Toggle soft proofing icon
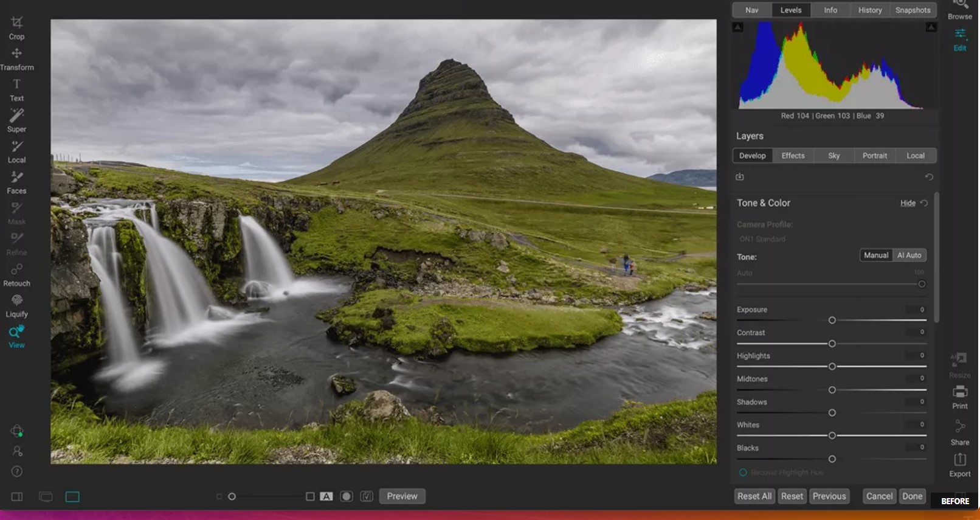Image resolution: width=980 pixels, height=520 pixels. click(x=367, y=496)
